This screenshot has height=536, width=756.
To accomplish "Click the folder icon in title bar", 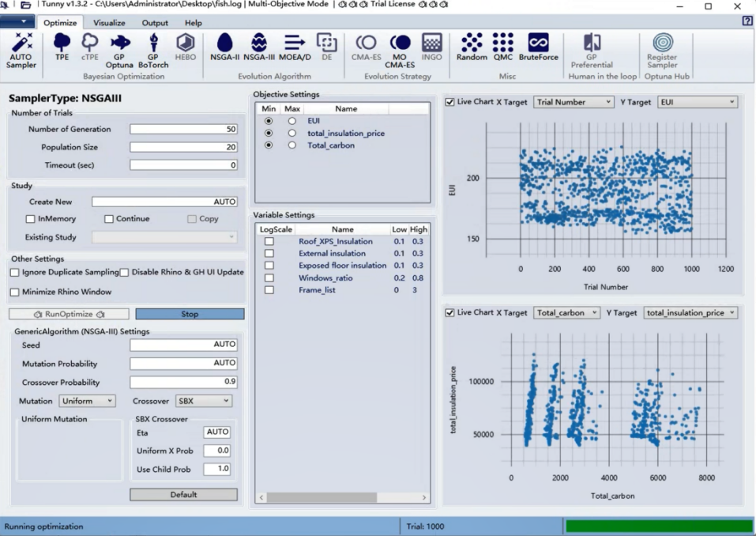I will coord(25,5).
